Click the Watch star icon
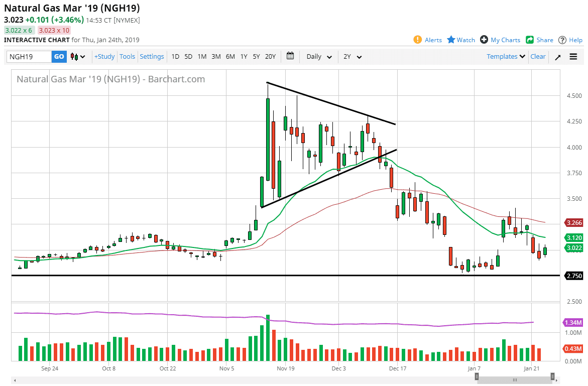The width and height of the screenshot is (588, 386). pos(451,40)
